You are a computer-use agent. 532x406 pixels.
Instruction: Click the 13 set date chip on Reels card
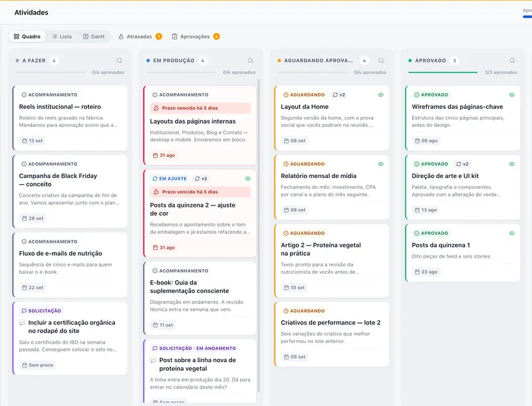pos(32,141)
